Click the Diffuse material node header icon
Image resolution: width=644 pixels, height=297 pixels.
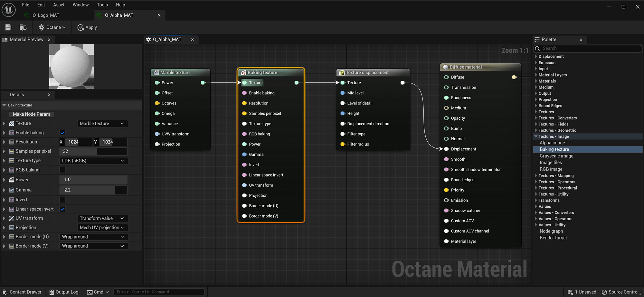[446, 67]
